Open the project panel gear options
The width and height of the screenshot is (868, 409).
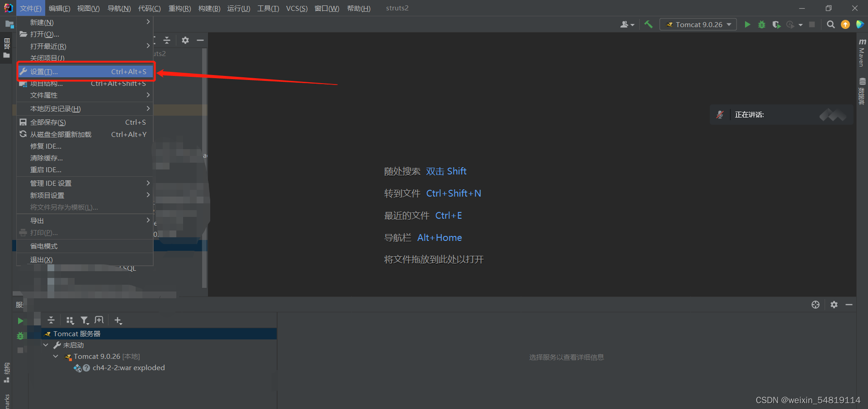(185, 40)
